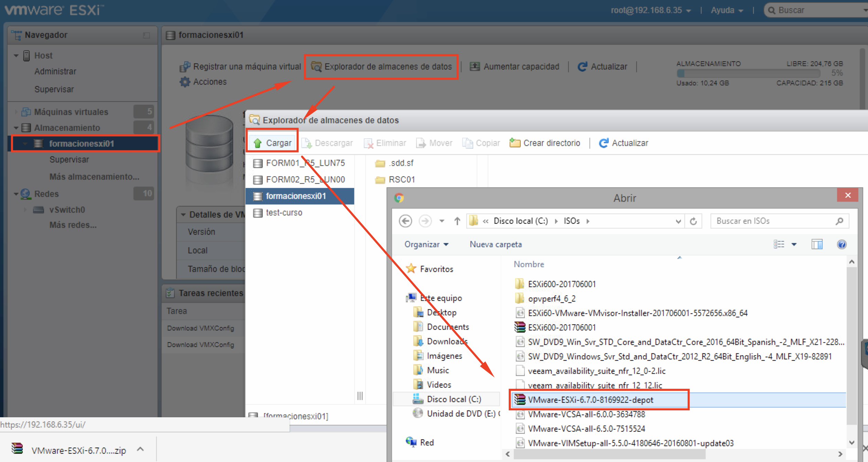Select VMware-VCSA-all-6.5.0-7515524 file
The height and width of the screenshot is (462, 868).
click(x=581, y=429)
